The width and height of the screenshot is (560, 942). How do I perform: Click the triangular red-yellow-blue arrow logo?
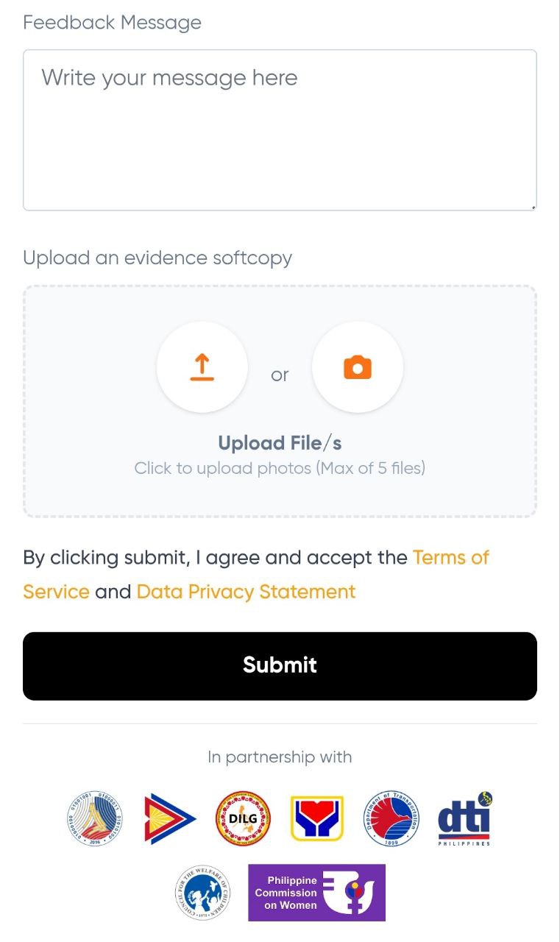point(170,818)
